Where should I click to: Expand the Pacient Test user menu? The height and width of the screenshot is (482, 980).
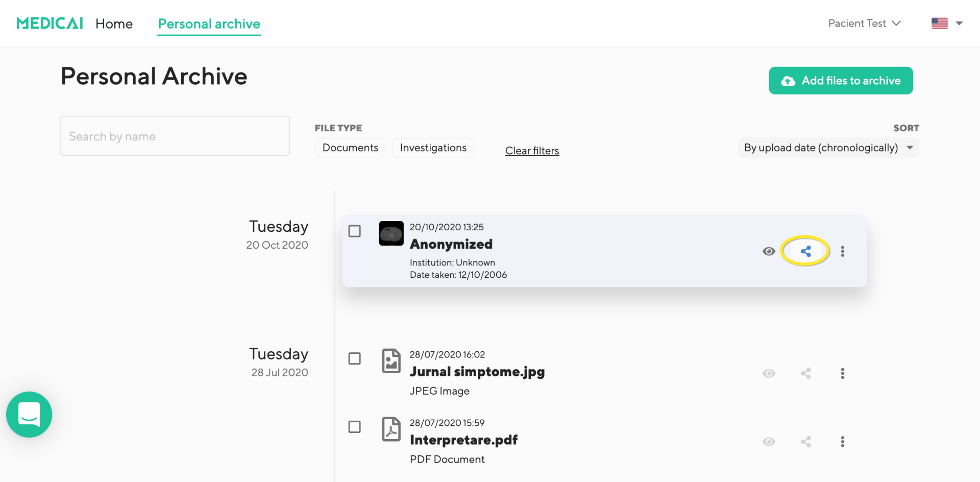click(864, 23)
